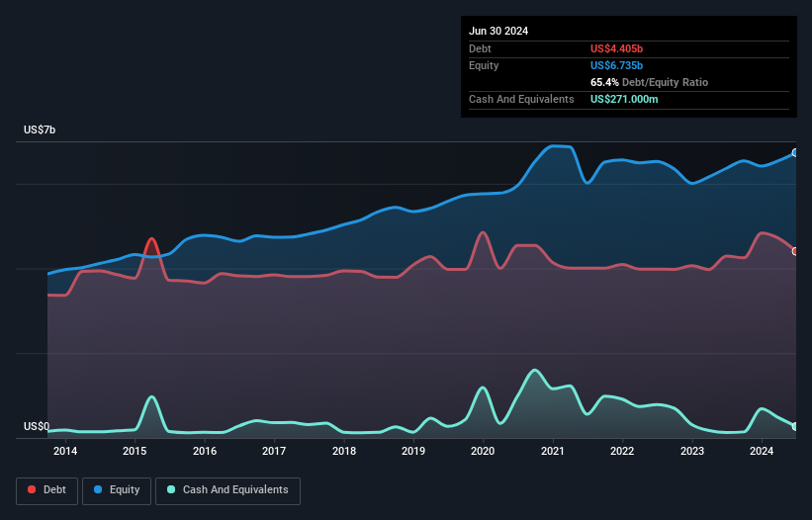Click the Jun 30 2024 tooltip date
This screenshot has height=520, width=812.
[x=498, y=31]
